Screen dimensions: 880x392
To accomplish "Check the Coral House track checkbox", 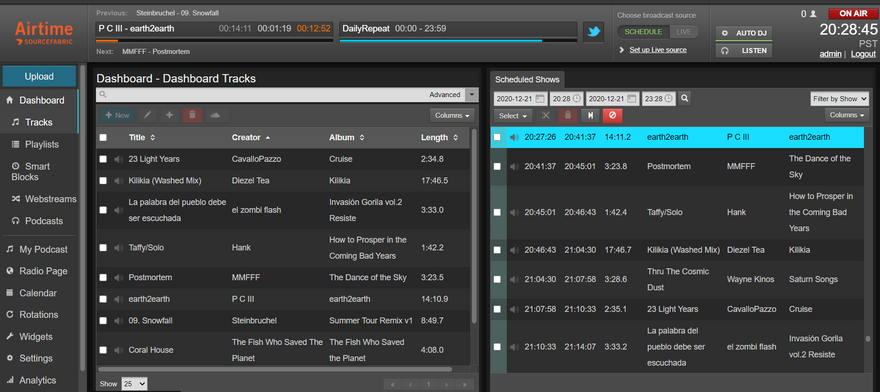I will click(x=103, y=350).
